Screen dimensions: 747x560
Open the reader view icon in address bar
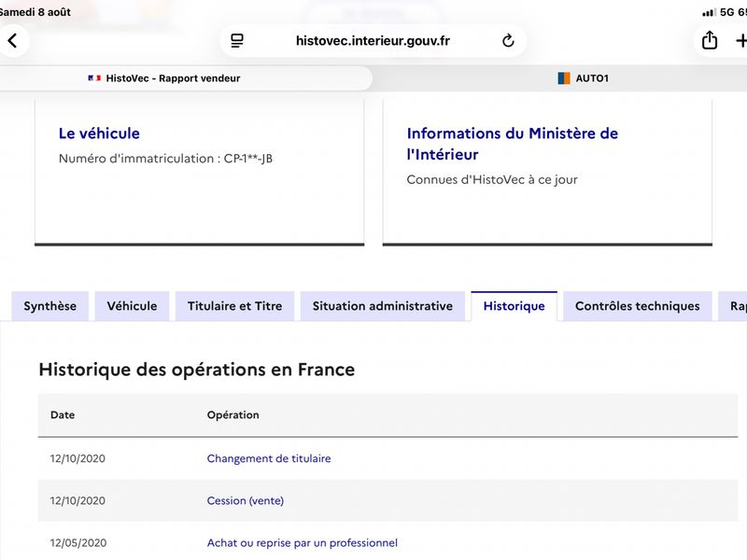pyautogui.click(x=237, y=41)
